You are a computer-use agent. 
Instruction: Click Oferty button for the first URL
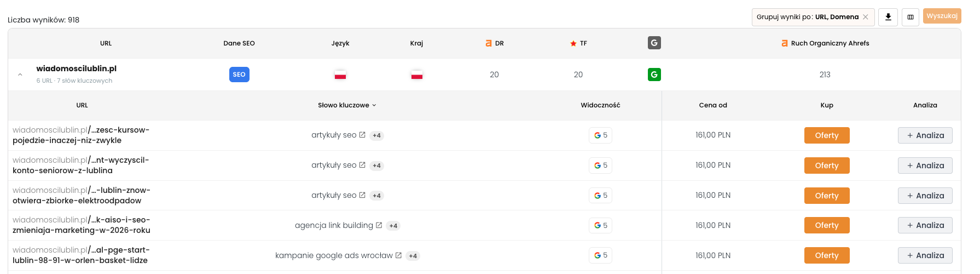[x=827, y=135]
